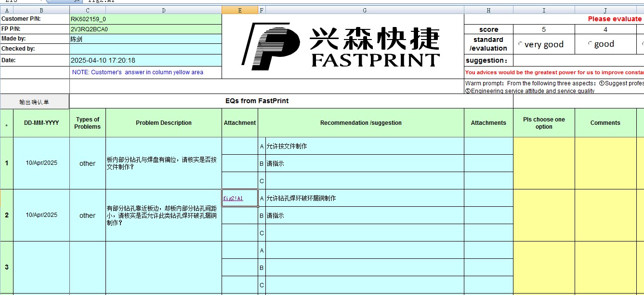Click row 2 problem type 'other'
The width and height of the screenshot is (644, 295).
pos(88,215)
